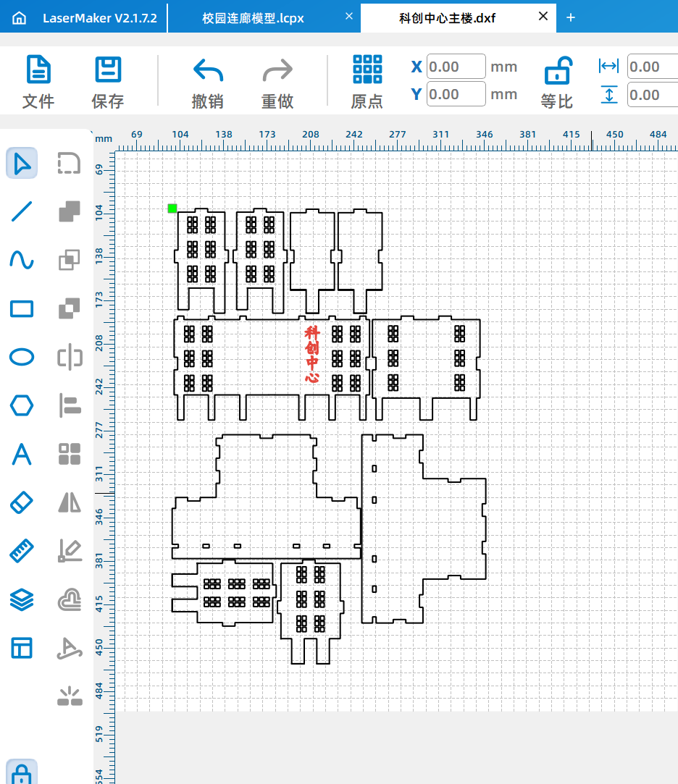Screen dimensions: 678x784
Task: Open the 原点 origin grid selector
Action: pos(367,82)
